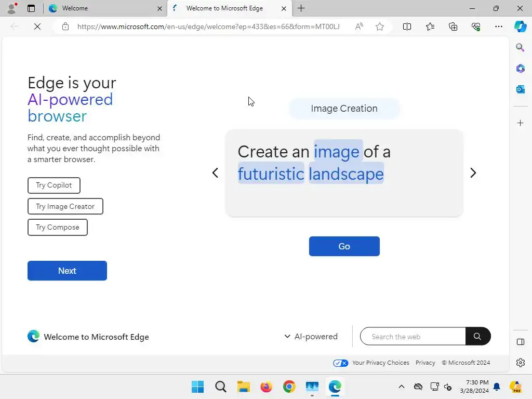
Task: Click the Try Image Creator button
Action: pos(65,206)
